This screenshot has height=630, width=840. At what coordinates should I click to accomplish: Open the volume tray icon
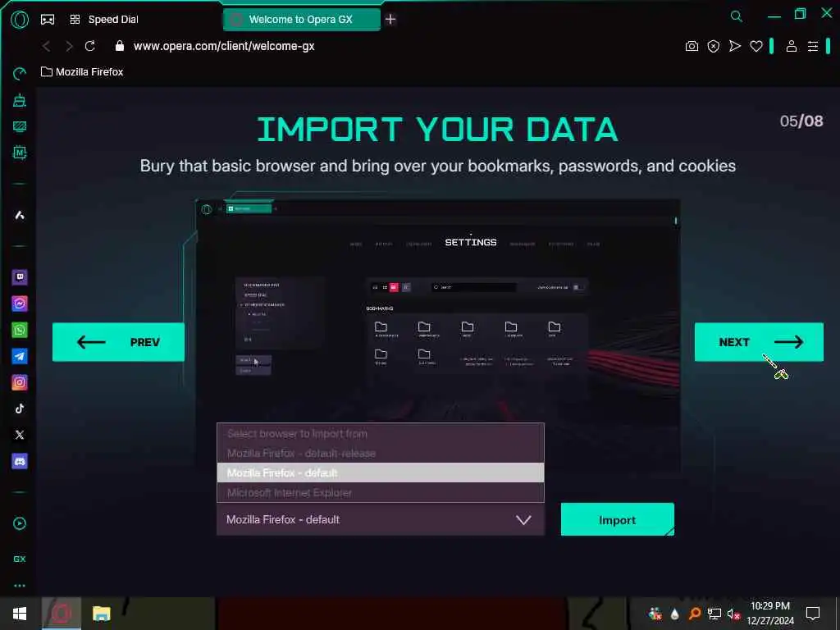(733, 614)
